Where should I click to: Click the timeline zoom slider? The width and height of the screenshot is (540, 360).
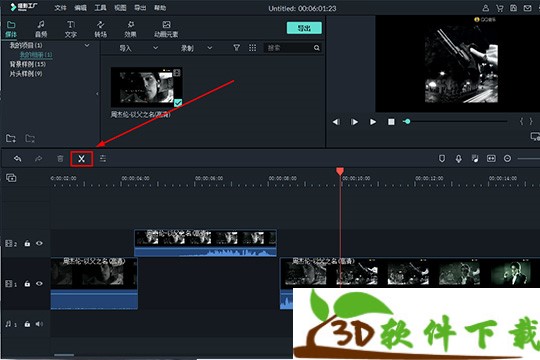pos(529,158)
